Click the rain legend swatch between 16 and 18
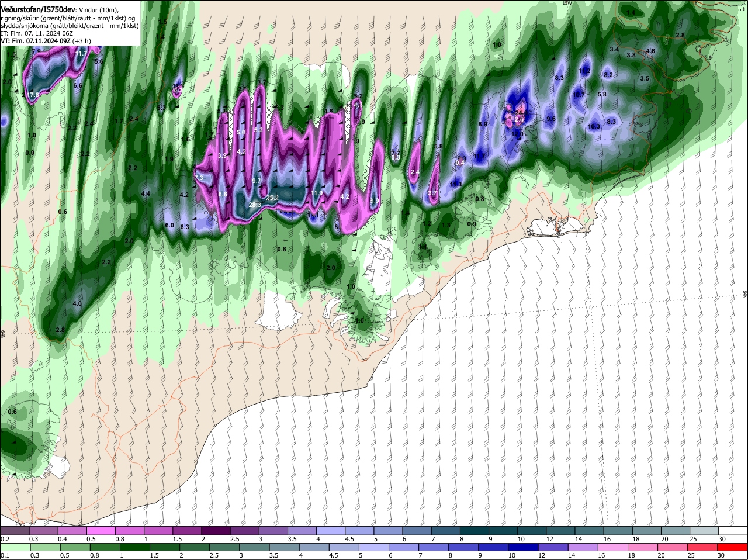The height and width of the screenshot is (560, 748). point(614,547)
